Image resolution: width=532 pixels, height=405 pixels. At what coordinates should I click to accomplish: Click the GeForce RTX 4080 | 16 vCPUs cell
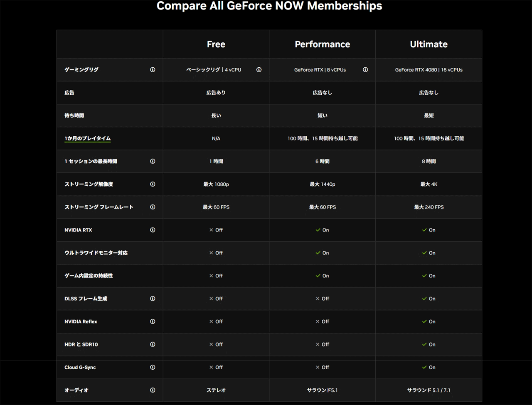pos(429,70)
